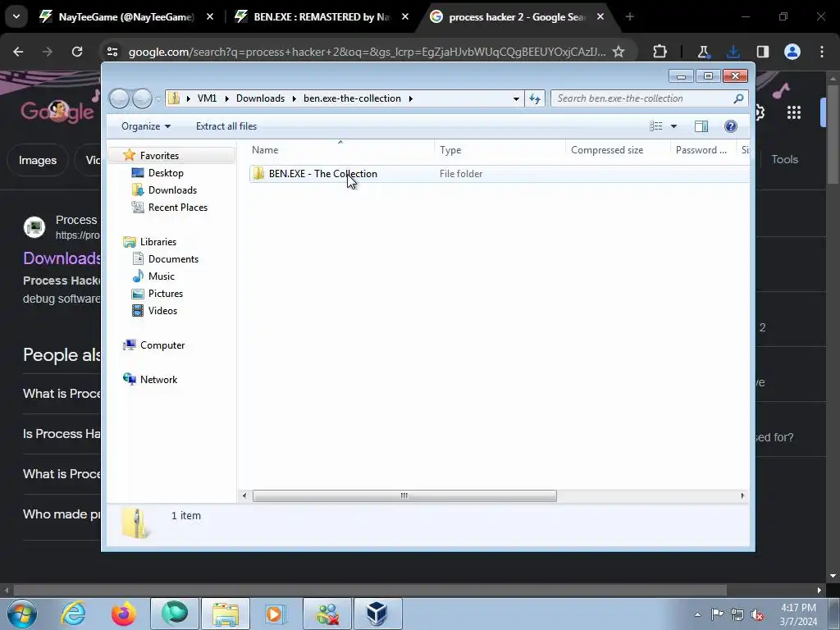Click the refresh button beside address bar

pos(535,98)
